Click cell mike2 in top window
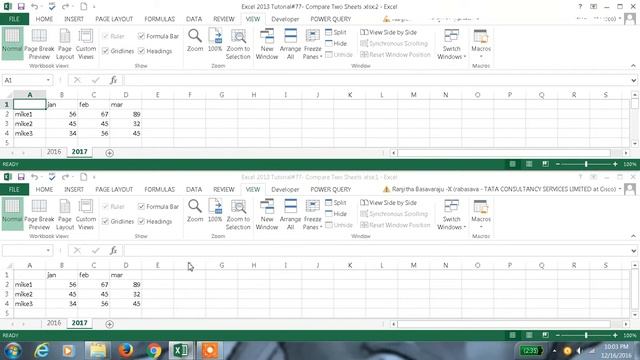 [x=29, y=124]
